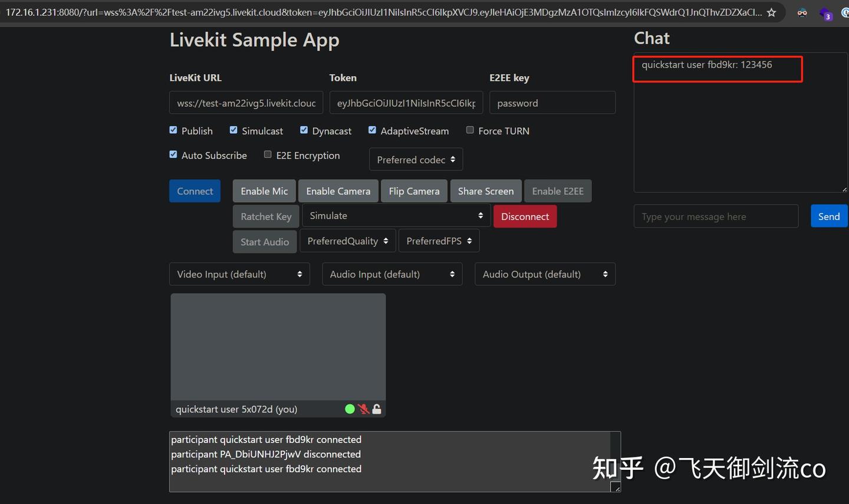Image resolution: width=849 pixels, height=504 pixels.
Task: Click the 'Type your message here' chat input
Action: 716,216
